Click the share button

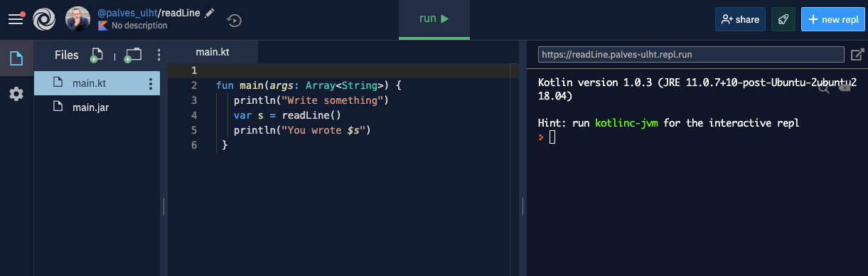pyautogui.click(x=740, y=20)
